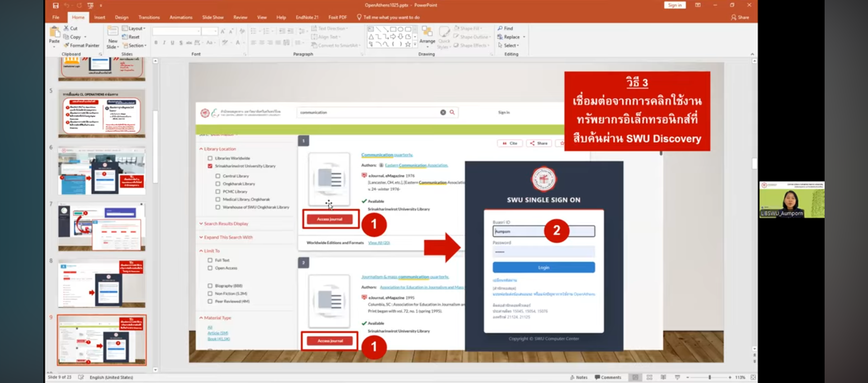Switch to the Insert tab
The height and width of the screenshot is (383, 868).
[99, 17]
